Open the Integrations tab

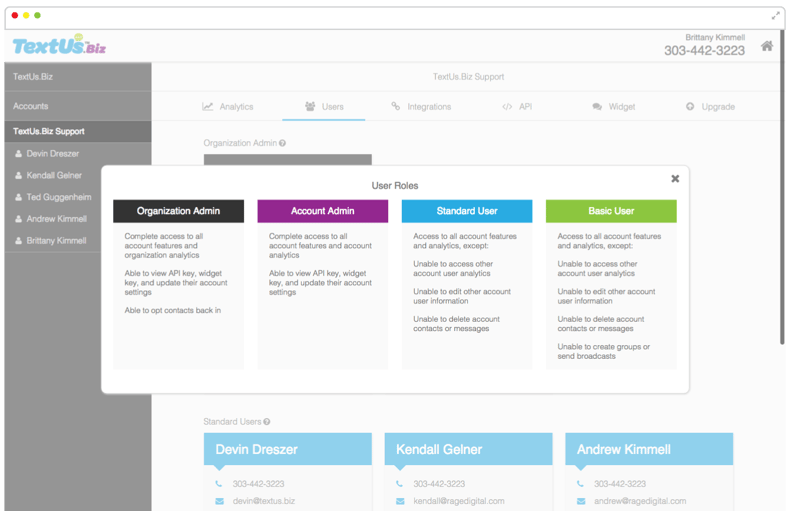(421, 106)
